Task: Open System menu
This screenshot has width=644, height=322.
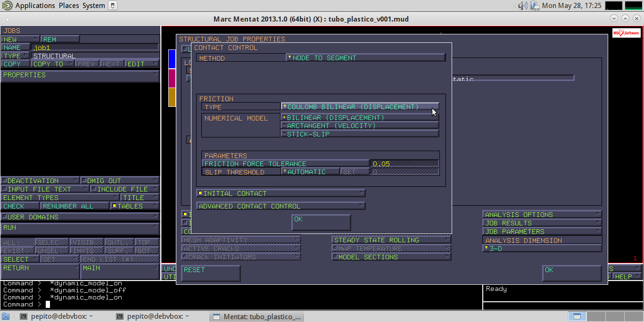Action: coord(94,6)
